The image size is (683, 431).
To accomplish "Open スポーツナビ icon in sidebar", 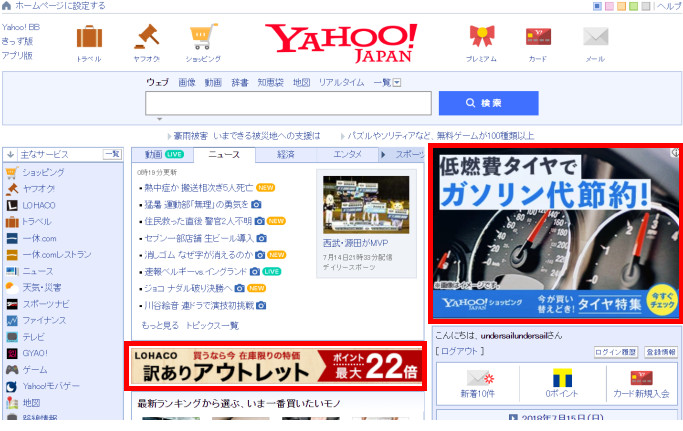I will [12, 304].
